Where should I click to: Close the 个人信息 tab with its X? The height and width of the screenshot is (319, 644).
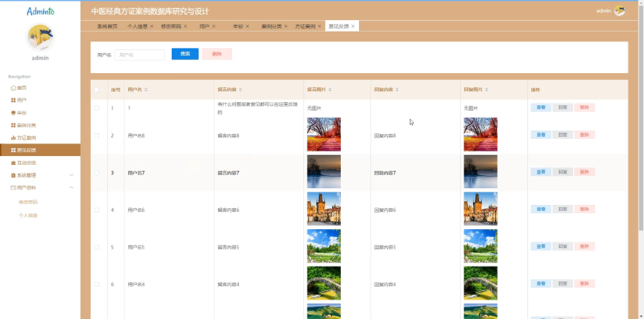(x=152, y=26)
